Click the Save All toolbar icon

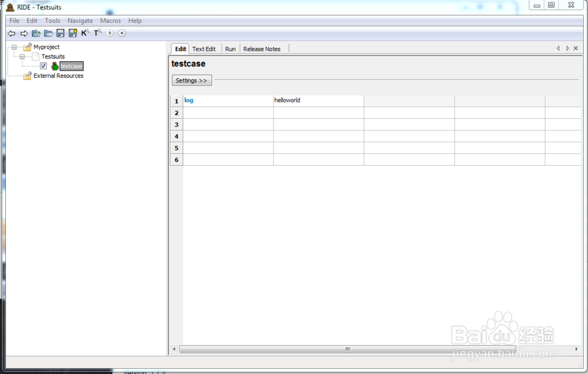tap(73, 33)
